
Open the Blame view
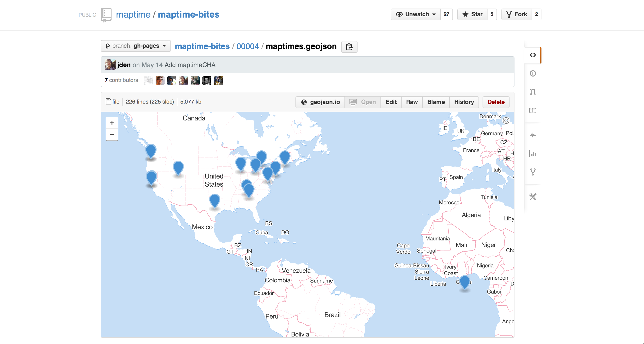(436, 102)
